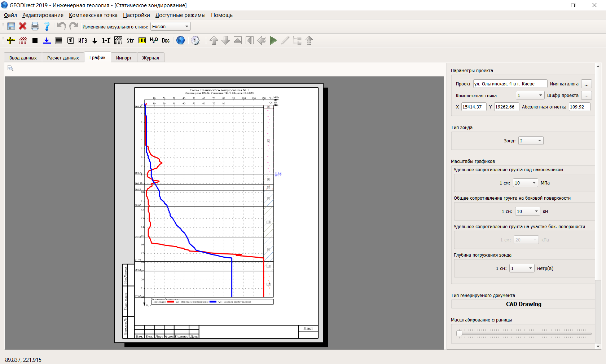This screenshot has width=606, height=364.
Task: Click the zoom preview icon above the drawing
Action: [10, 68]
